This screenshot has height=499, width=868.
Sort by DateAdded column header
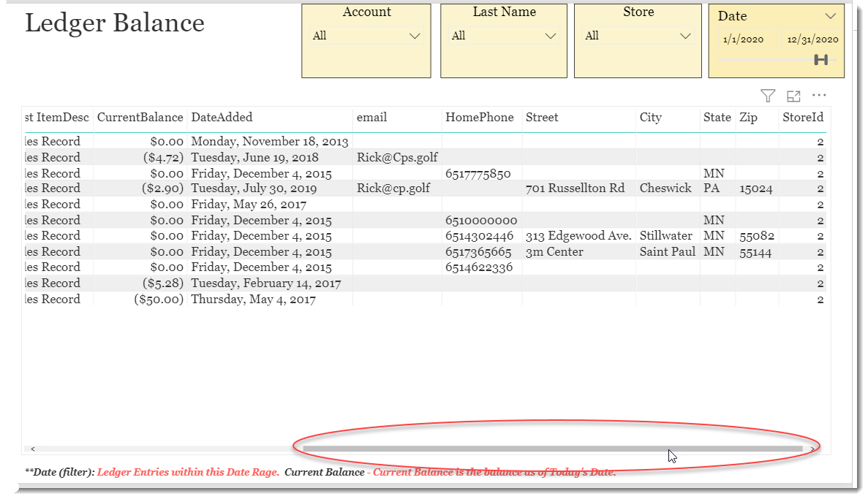(222, 118)
